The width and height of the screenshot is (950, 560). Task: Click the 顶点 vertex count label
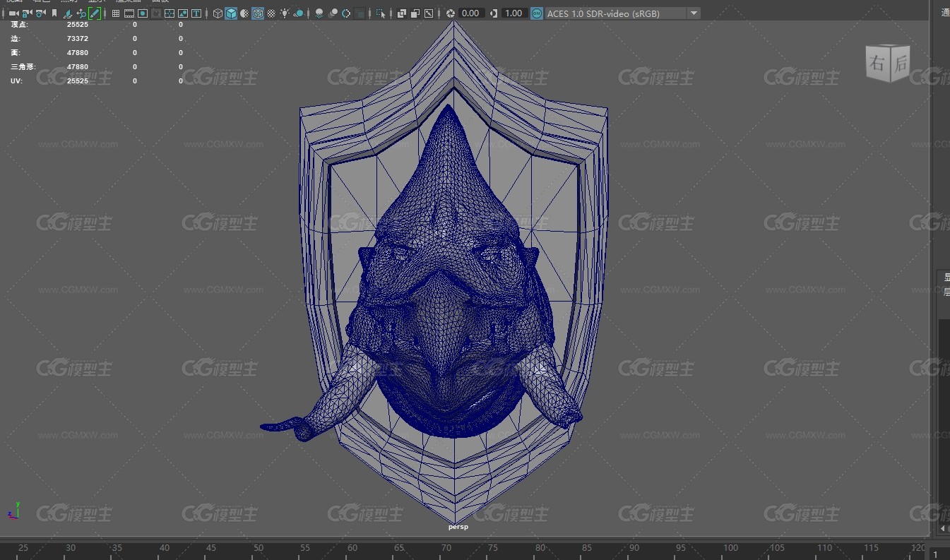[x=19, y=25]
